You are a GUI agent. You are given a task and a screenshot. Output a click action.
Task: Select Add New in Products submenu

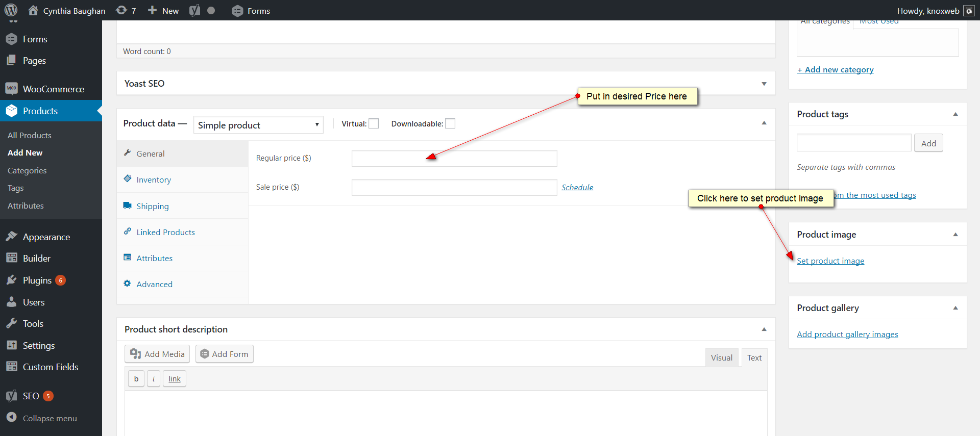click(x=25, y=152)
